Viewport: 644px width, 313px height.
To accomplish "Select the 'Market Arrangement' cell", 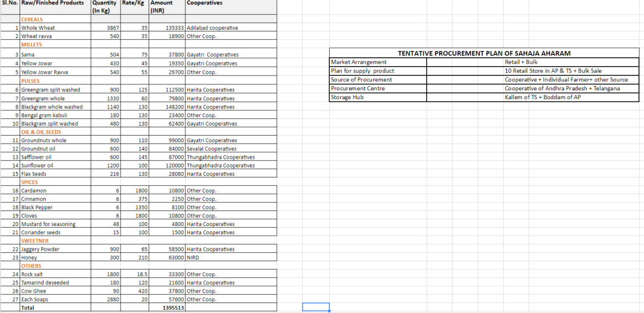I will [378, 62].
